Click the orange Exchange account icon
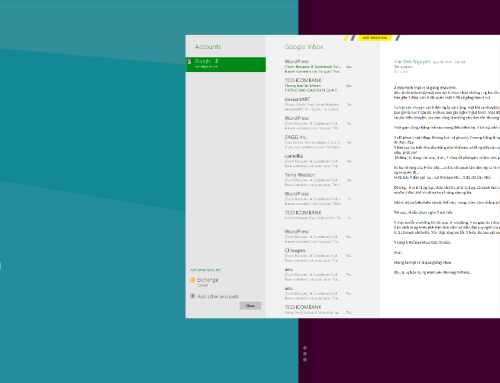500x383 pixels. click(x=192, y=280)
